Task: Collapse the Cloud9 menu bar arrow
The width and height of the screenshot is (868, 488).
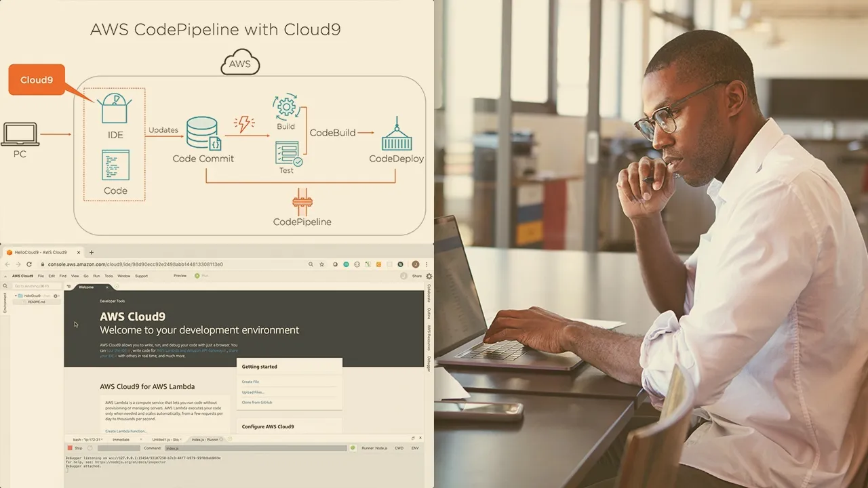Action: coord(5,277)
